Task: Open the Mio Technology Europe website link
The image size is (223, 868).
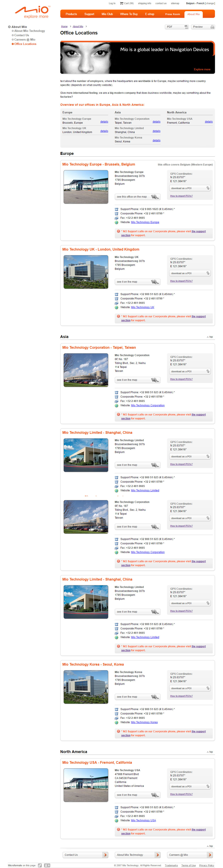Action: pos(145,222)
